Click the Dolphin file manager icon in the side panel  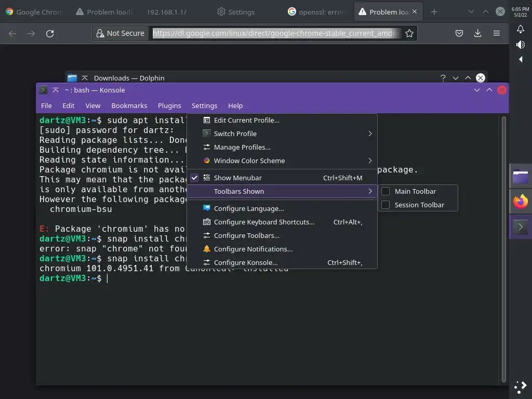(521, 177)
